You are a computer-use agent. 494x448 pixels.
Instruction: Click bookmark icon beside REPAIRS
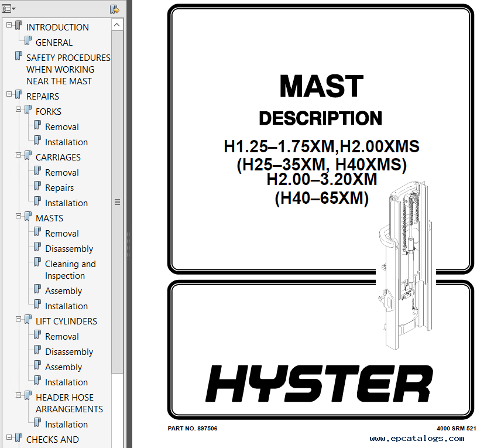19,94
